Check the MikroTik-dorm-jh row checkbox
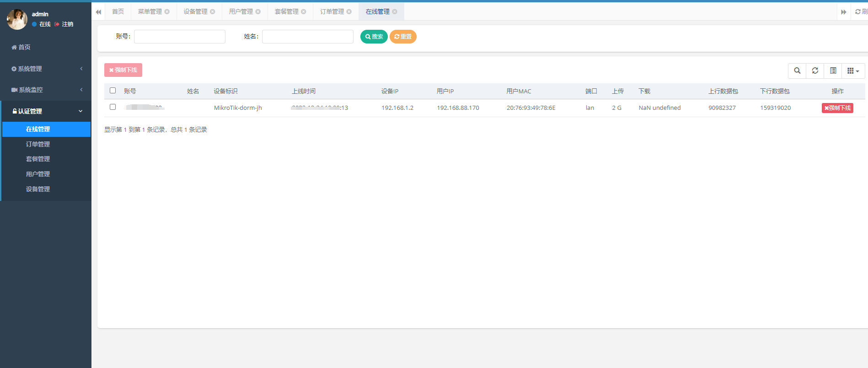The image size is (868, 368). [x=113, y=107]
